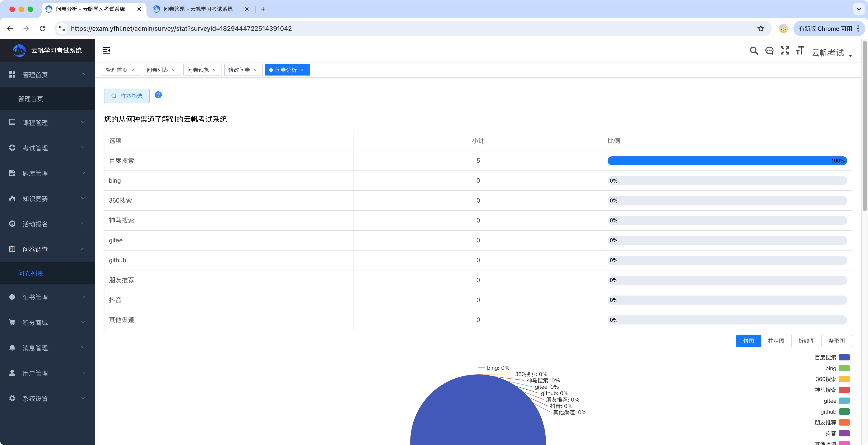Expand 活动报名 sidebar menu
This screenshot has height=445, width=868.
[x=47, y=223]
